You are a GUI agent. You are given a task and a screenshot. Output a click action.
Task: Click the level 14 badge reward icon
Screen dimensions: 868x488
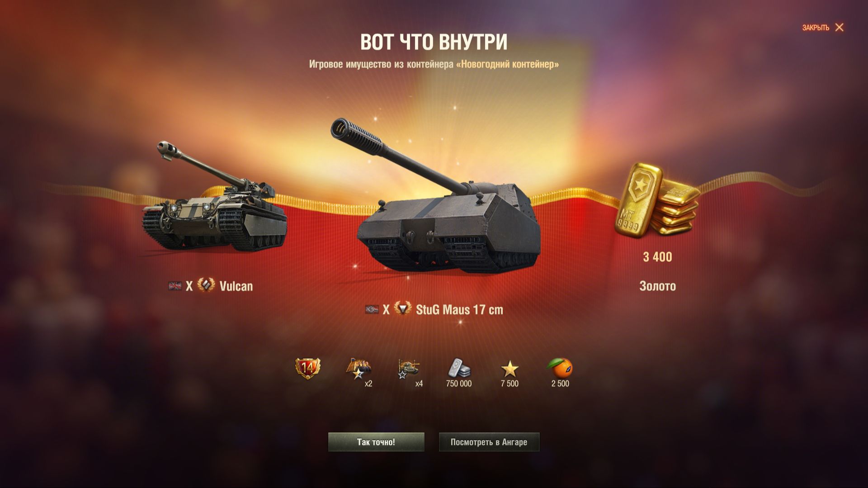point(307,369)
